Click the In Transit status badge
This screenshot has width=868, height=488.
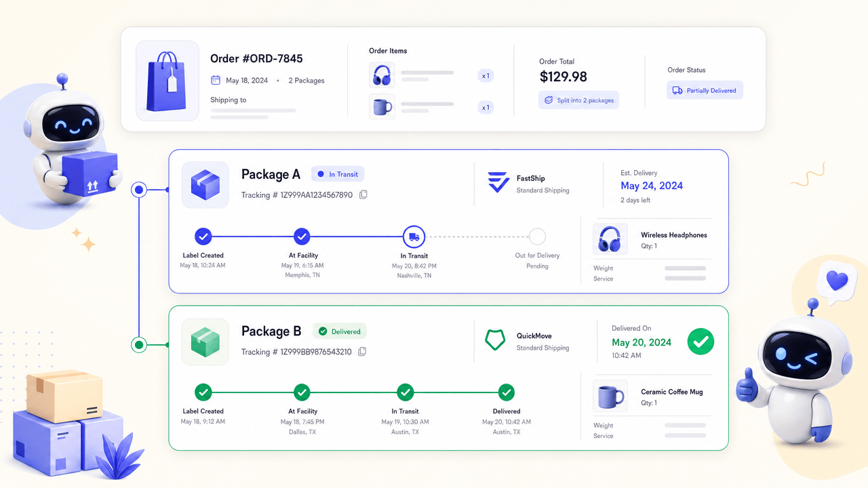tap(338, 174)
